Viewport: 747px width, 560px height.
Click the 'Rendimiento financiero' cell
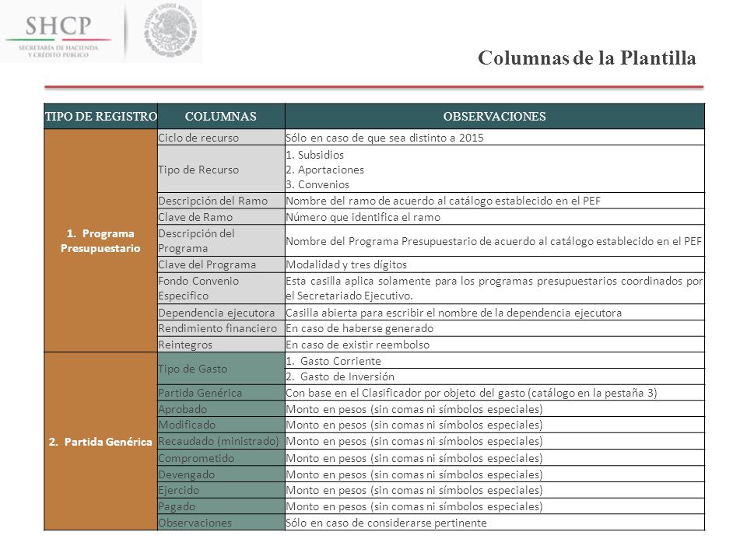[x=221, y=328]
